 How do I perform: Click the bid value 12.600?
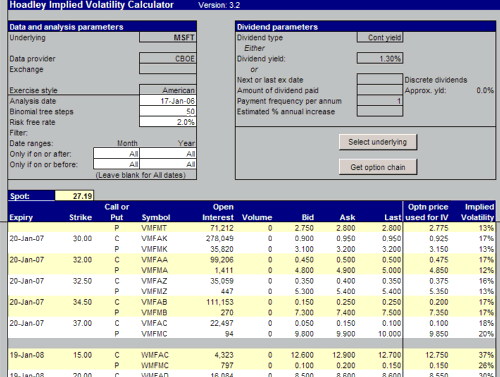(302, 355)
